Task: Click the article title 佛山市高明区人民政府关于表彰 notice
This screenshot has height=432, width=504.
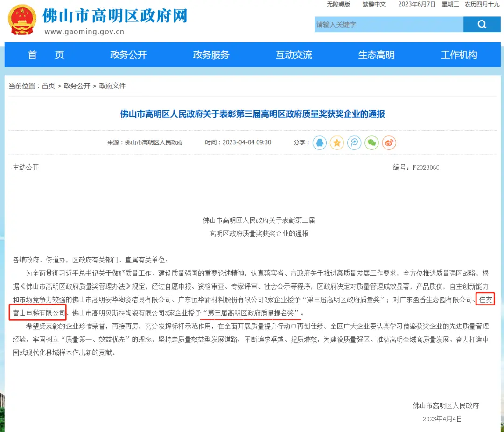Action: click(252, 114)
